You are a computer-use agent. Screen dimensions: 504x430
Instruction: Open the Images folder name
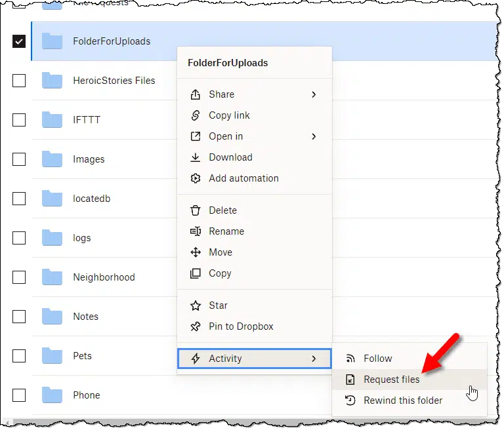click(89, 159)
